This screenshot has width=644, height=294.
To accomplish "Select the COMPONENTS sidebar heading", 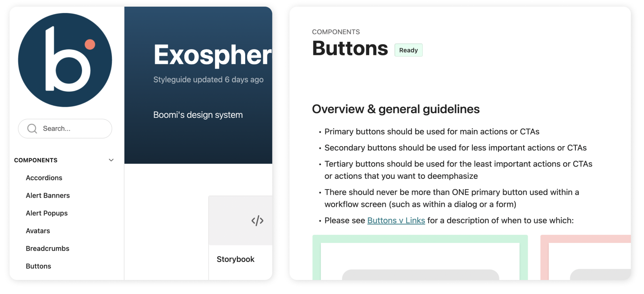I will point(36,160).
